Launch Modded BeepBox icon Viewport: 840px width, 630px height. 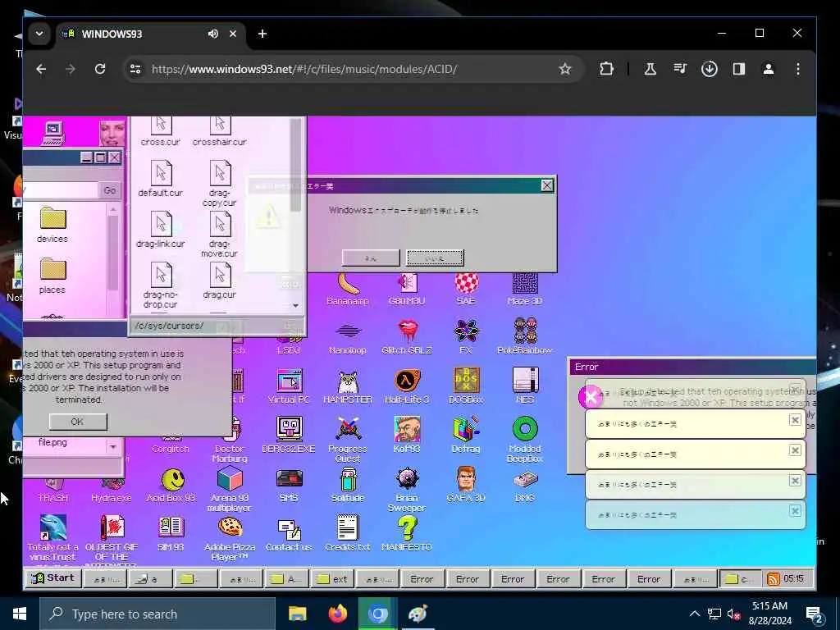coord(524,441)
